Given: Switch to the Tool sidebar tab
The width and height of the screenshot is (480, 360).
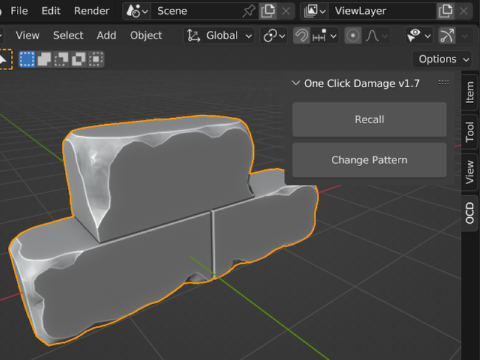Looking at the screenshot, I should point(469,132).
